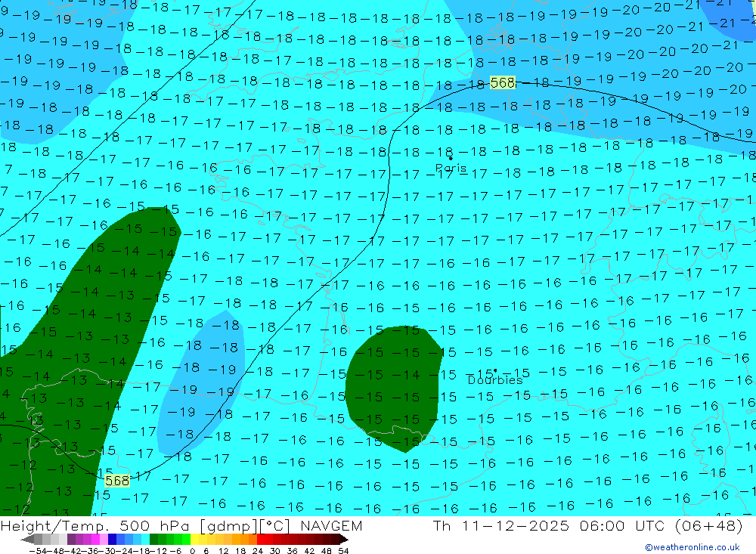The width and height of the screenshot is (756, 554).
Task: Click the dark green blob west of Dourbies
Action: tap(393, 388)
